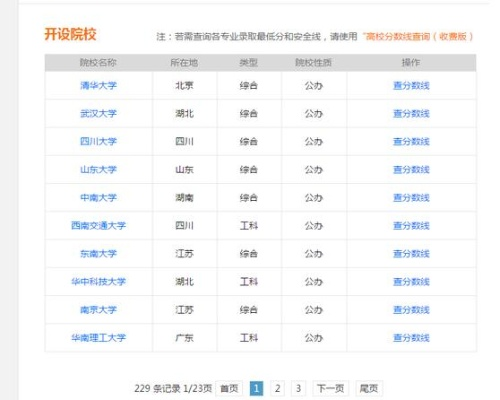This screenshot has width=500, height=400.
Task: Click 工科 type cell for 华南理工大学
Action: click(x=249, y=338)
